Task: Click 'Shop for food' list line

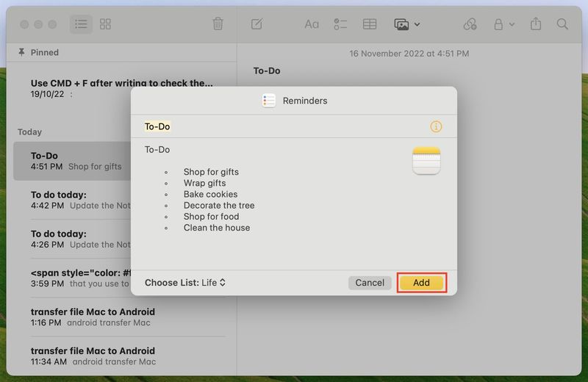Action: pyautogui.click(x=211, y=217)
